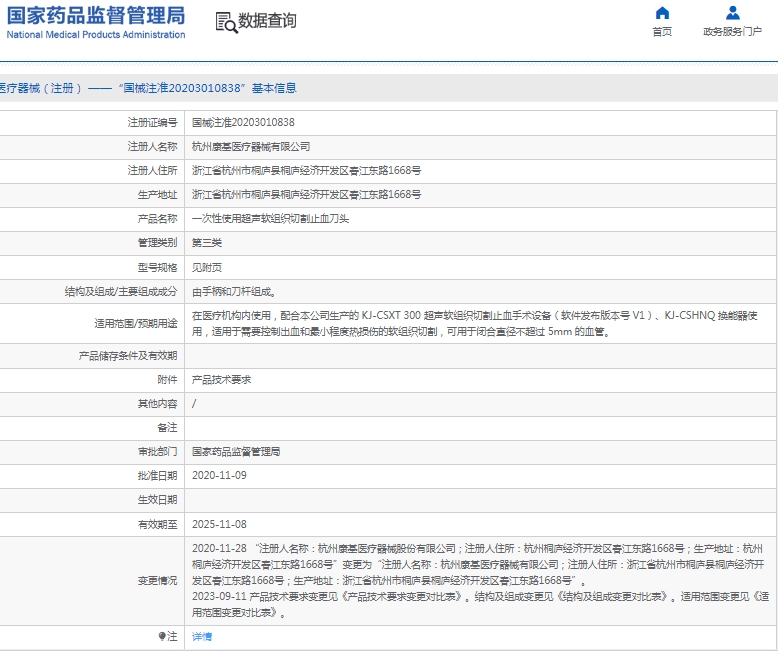Click National Medical Products Administration subtitle
778x654 pixels.
96,35
